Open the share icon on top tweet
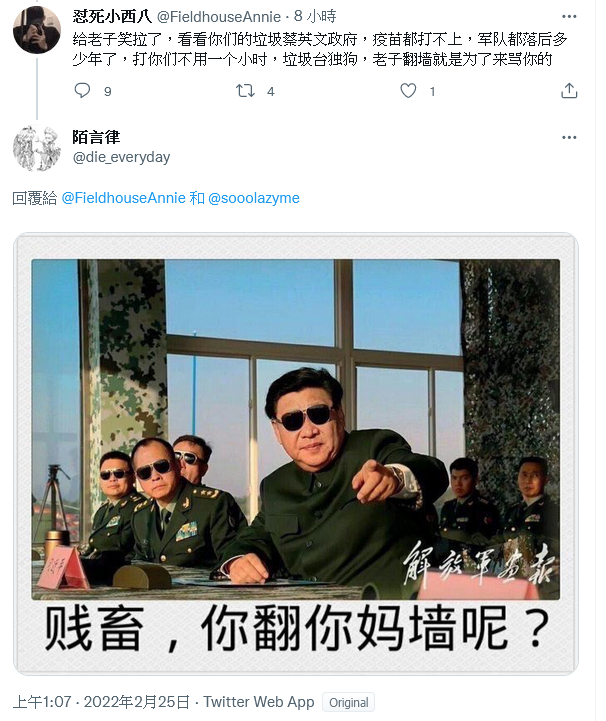 569,91
